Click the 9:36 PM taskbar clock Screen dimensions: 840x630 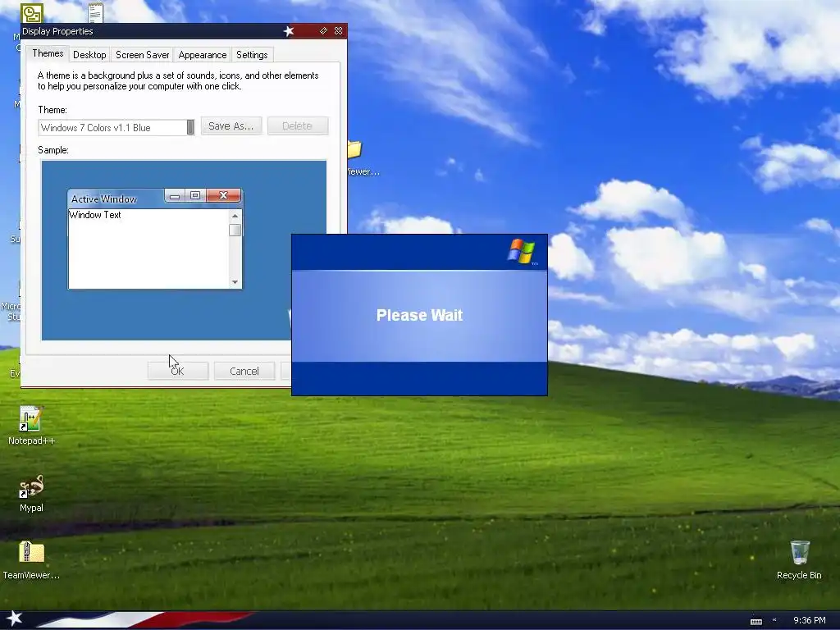[809, 620]
